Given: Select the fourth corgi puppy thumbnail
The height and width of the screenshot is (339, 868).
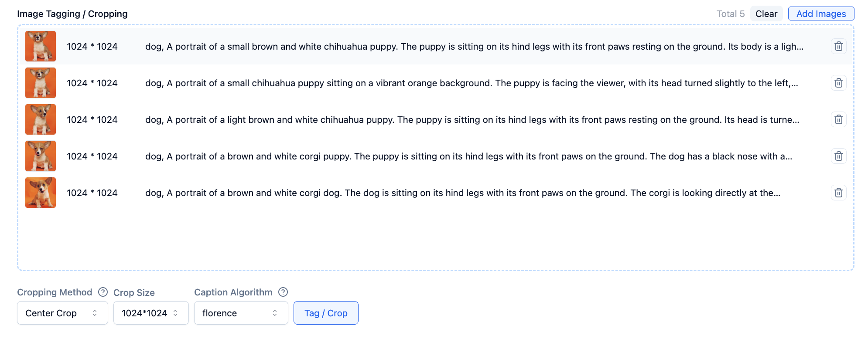Looking at the screenshot, I should (x=41, y=156).
